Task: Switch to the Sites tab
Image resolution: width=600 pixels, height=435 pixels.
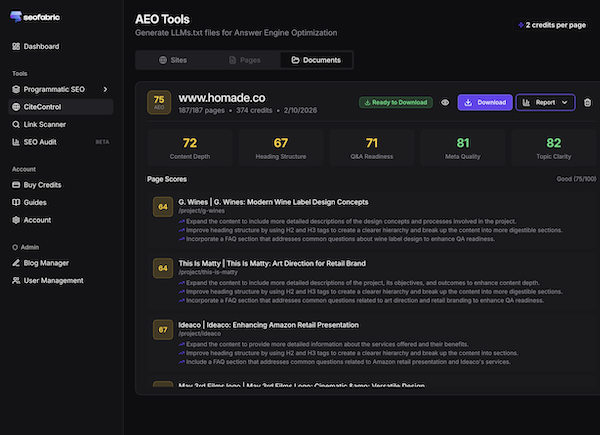Action: click(x=173, y=60)
